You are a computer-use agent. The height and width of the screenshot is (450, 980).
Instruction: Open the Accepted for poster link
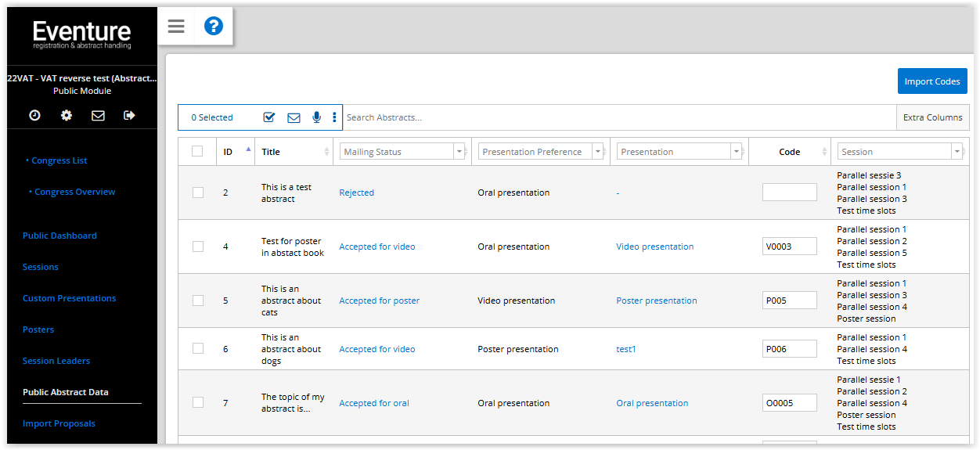(380, 301)
